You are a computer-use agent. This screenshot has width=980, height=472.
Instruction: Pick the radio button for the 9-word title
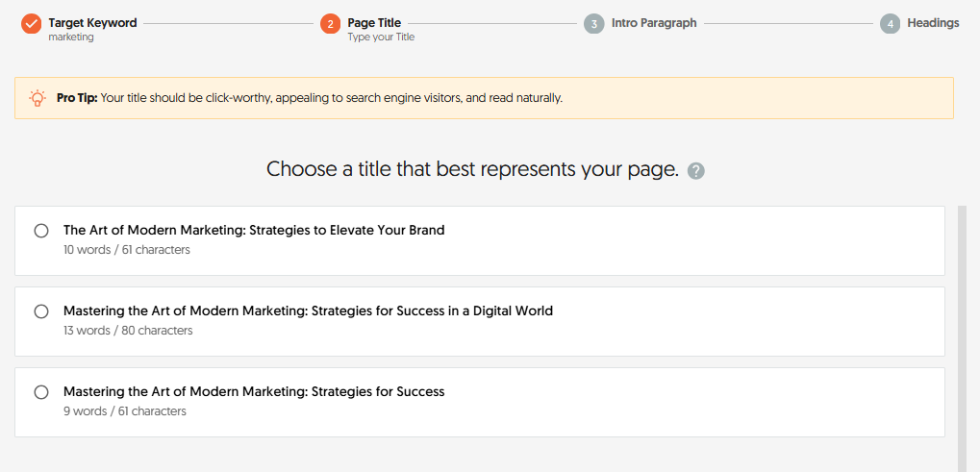coord(41,392)
